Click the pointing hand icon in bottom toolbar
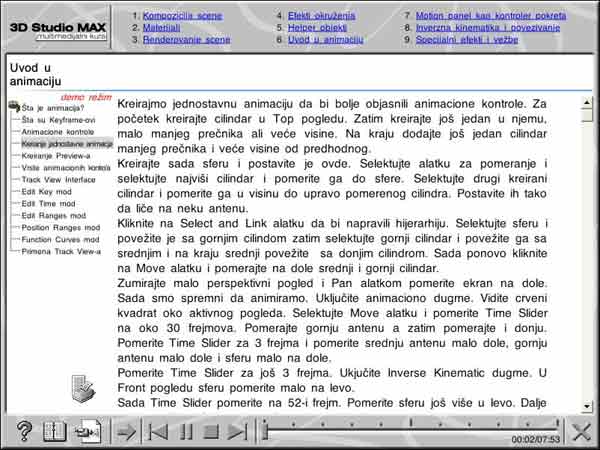 click(89, 432)
